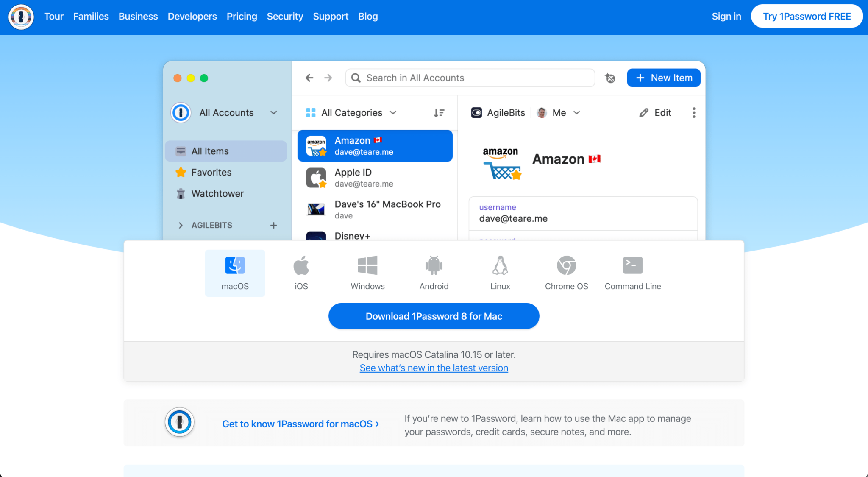Click the Amazon icon in the item list
This screenshot has width=868, height=477.
pos(316,146)
